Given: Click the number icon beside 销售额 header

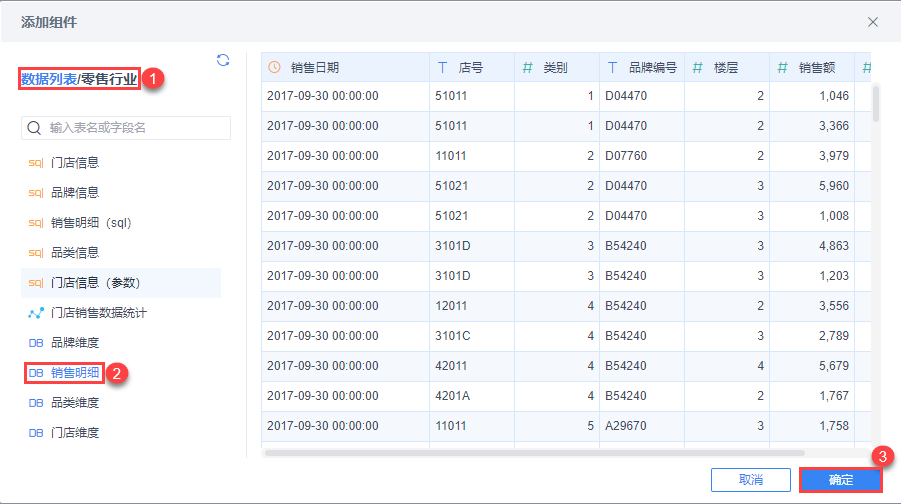Looking at the screenshot, I should click(x=783, y=68).
